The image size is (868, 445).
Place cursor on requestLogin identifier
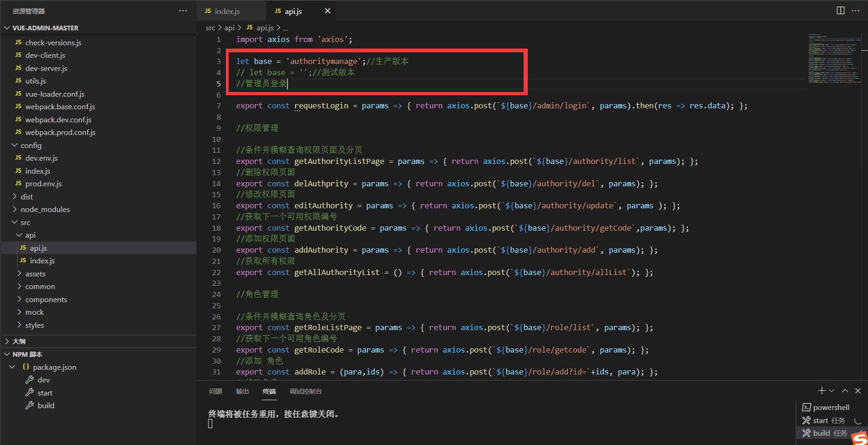point(321,106)
